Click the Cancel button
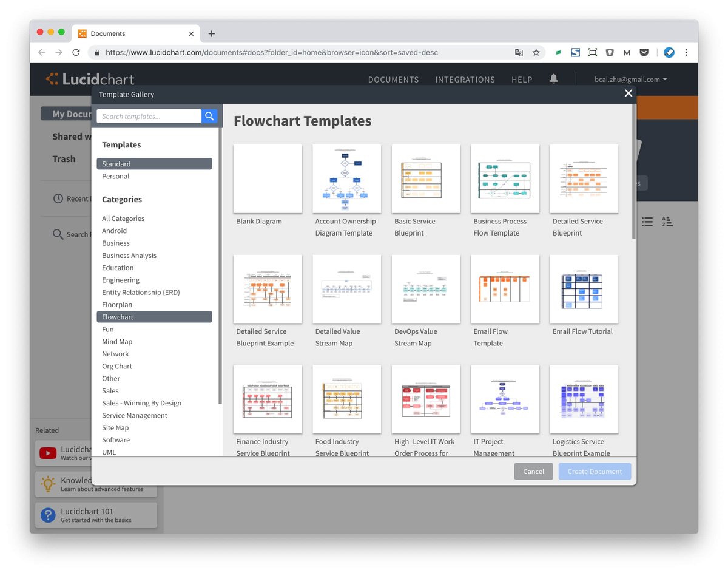The width and height of the screenshot is (728, 573). 533,472
